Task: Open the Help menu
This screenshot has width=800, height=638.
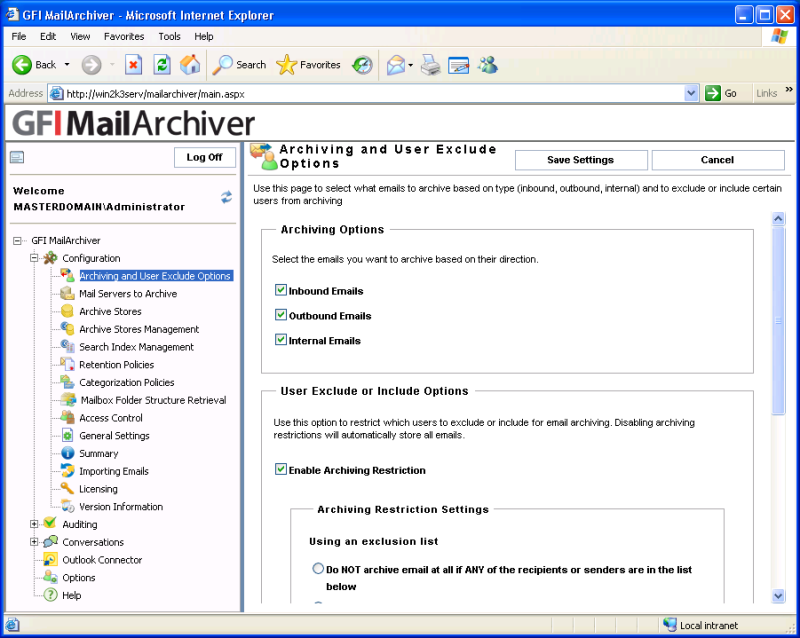Action: [x=204, y=36]
